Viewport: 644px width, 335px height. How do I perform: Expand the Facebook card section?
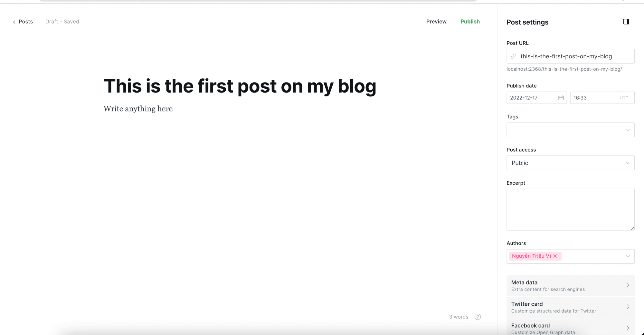coord(570,328)
